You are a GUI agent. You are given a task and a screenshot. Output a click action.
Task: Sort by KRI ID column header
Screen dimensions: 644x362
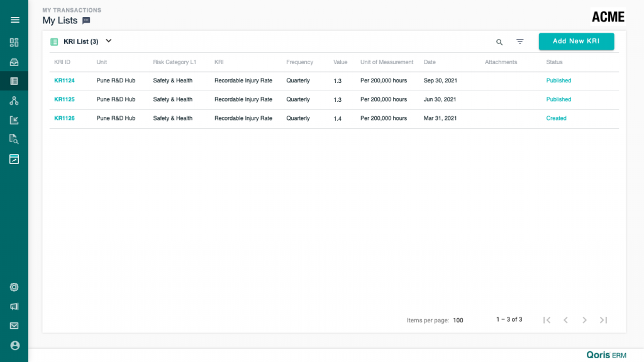[62, 62]
